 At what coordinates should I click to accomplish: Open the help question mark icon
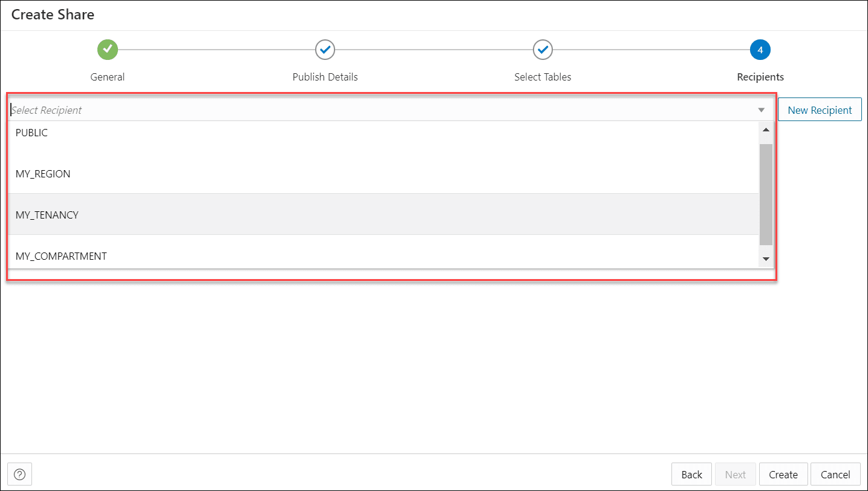tap(19, 474)
